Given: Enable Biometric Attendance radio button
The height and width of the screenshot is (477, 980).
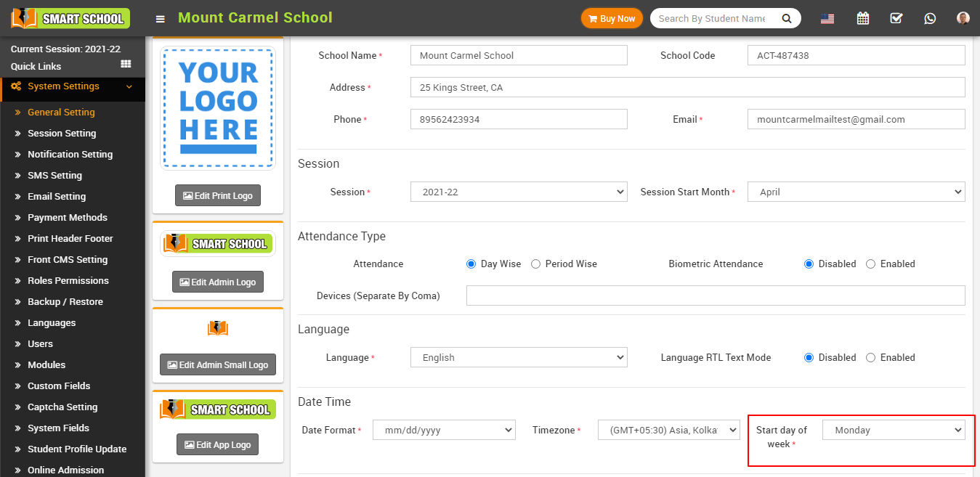Looking at the screenshot, I should coord(870,264).
